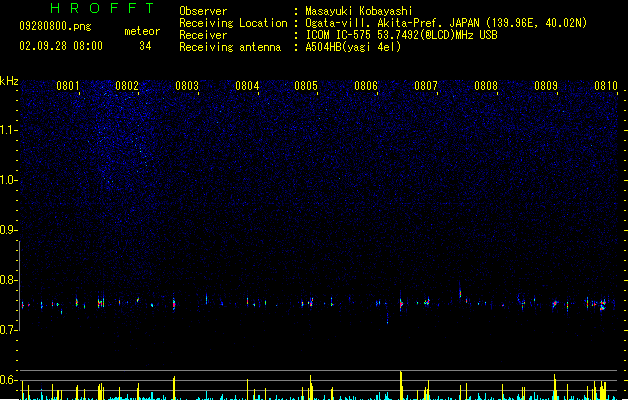Click the tallest yellow peak near 0807
629x400 pixels.
click(401, 385)
